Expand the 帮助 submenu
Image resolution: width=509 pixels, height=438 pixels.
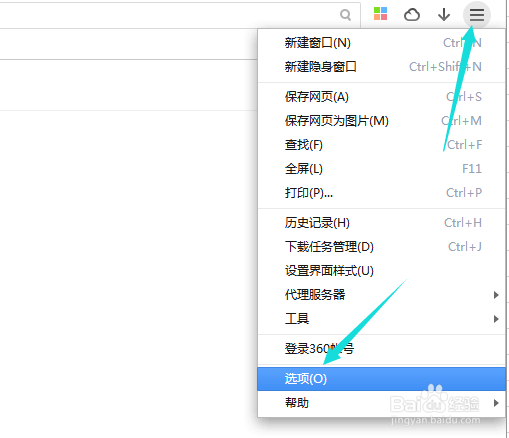pyautogui.click(x=382, y=403)
